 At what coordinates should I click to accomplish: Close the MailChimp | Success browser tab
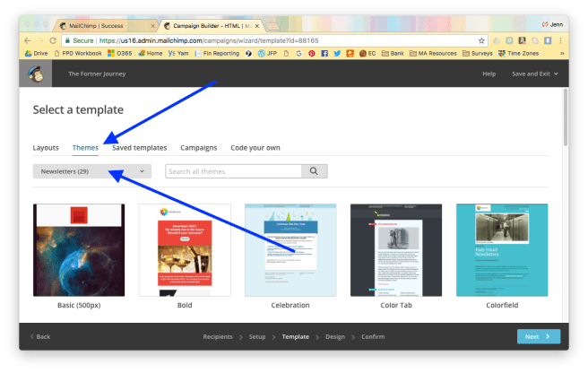152,26
